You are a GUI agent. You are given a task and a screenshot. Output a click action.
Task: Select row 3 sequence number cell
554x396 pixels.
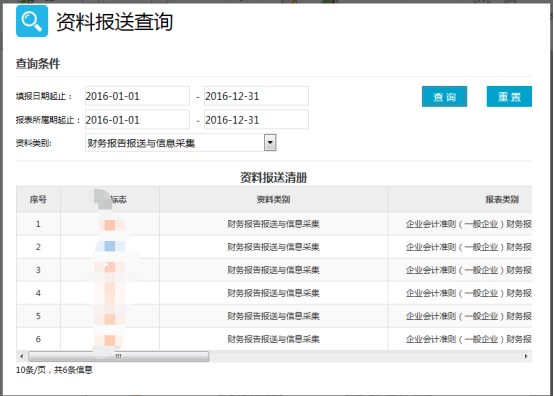tap(38, 270)
